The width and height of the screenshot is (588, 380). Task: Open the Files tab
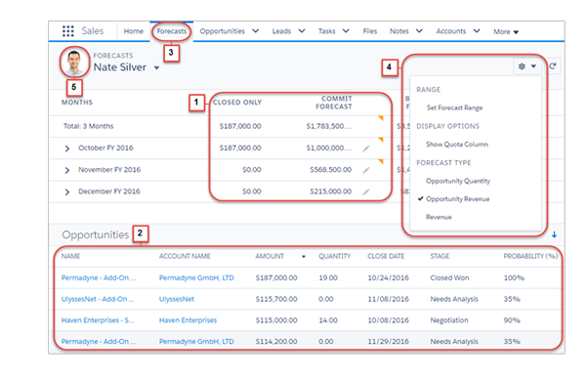pos(370,31)
